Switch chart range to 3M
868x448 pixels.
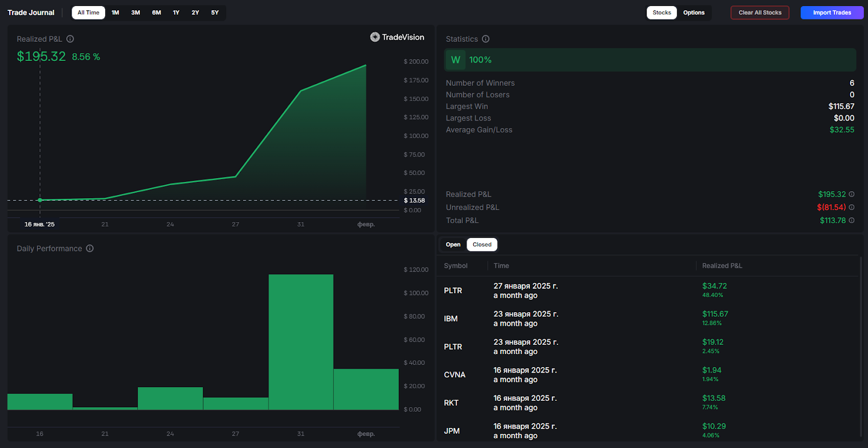click(136, 12)
